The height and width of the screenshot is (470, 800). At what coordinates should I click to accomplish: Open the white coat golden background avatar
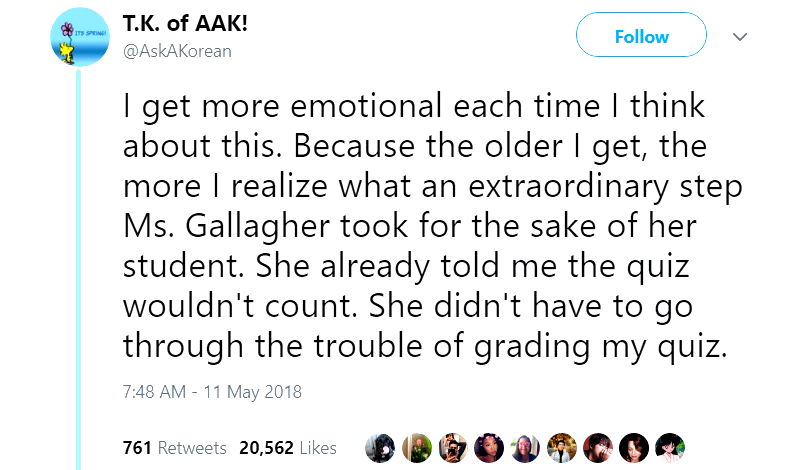563,447
